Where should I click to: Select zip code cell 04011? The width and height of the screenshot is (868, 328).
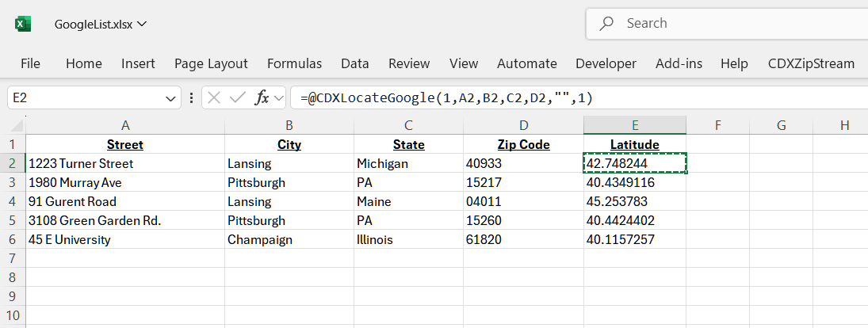click(523, 201)
